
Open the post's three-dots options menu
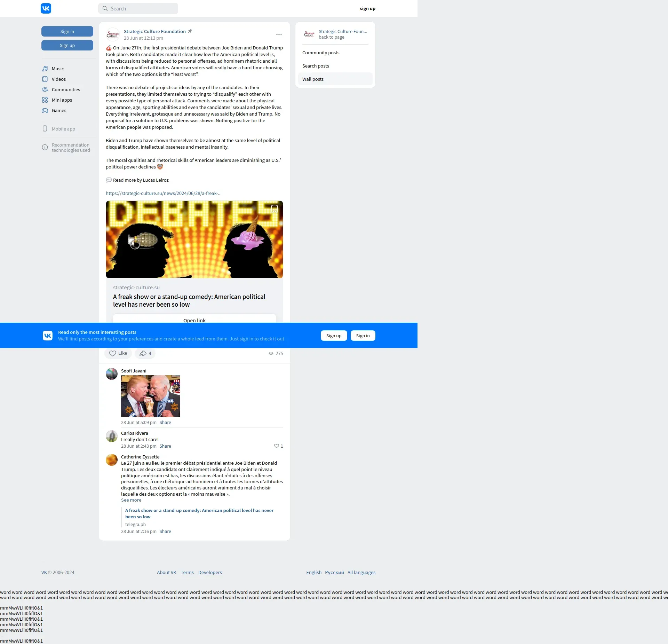point(279,34)
